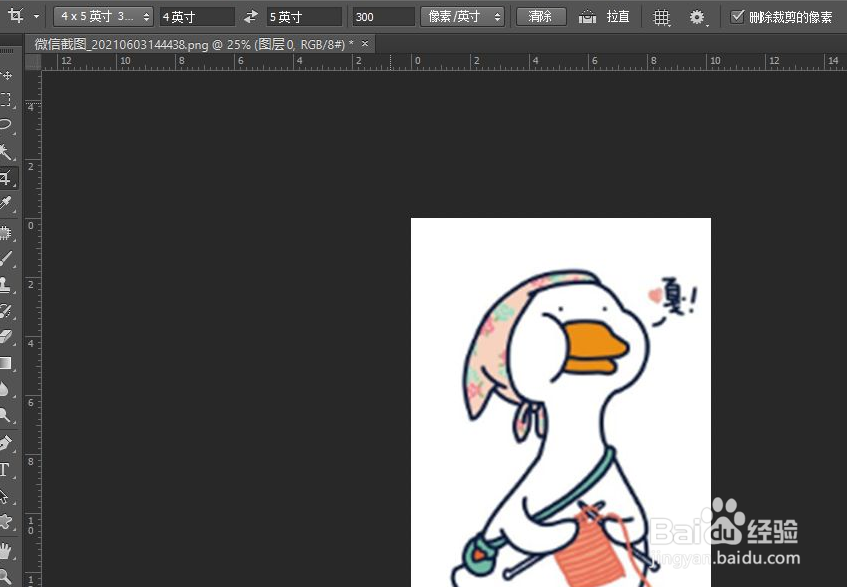Click the toolbox collapse grip at top

point(6,51)
